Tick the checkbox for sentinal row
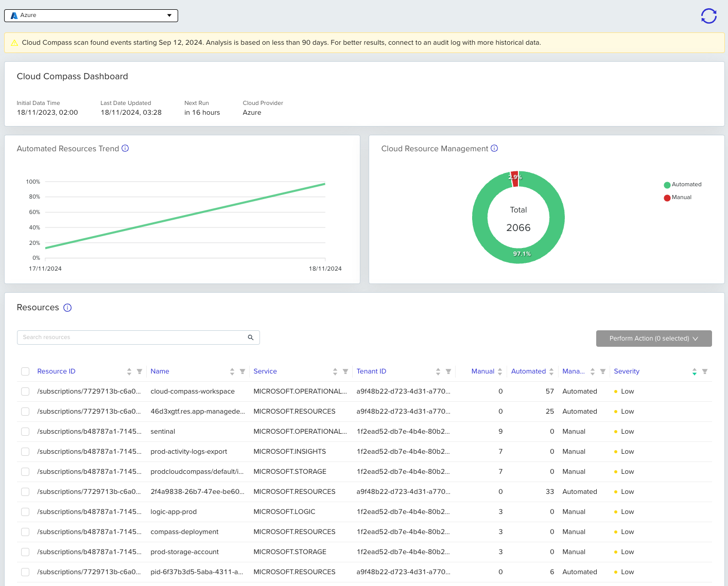This screenshot has width=728, height=586. [x=25, y=432]
